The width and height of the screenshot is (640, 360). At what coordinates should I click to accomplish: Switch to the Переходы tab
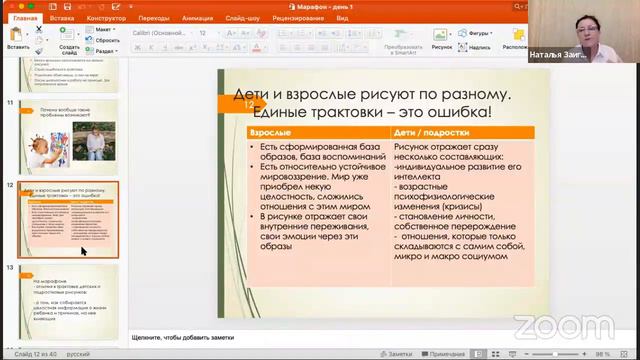154,18
